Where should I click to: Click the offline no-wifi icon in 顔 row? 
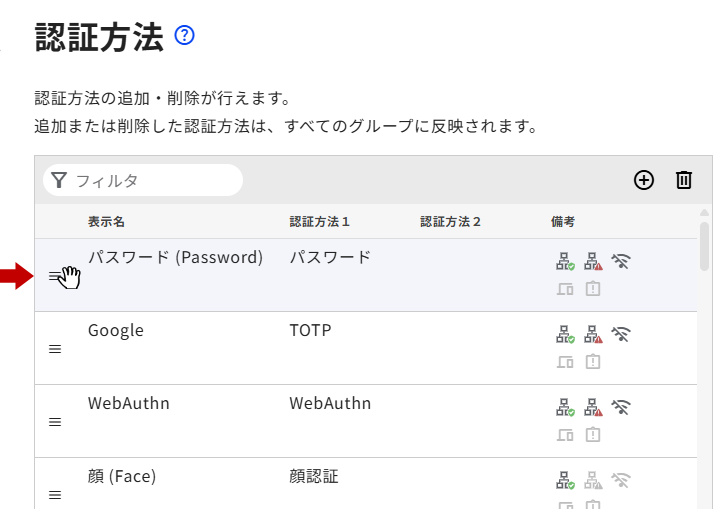click(622, 481)
